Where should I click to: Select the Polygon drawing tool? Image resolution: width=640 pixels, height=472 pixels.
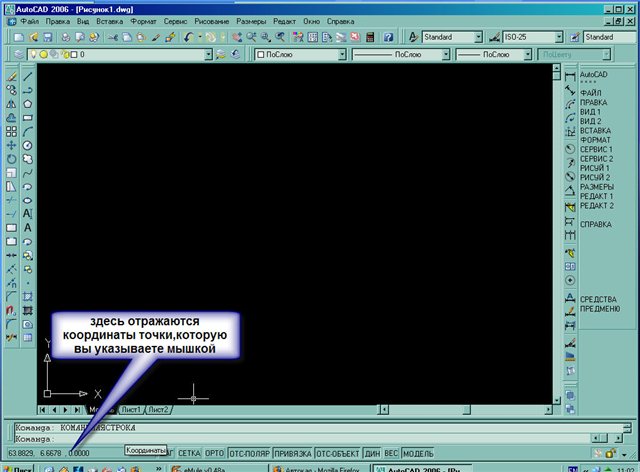tap(28, 103)
